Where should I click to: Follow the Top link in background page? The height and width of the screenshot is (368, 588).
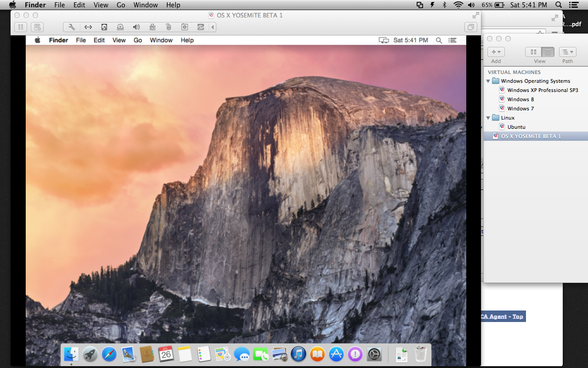[x=518, y=316]
